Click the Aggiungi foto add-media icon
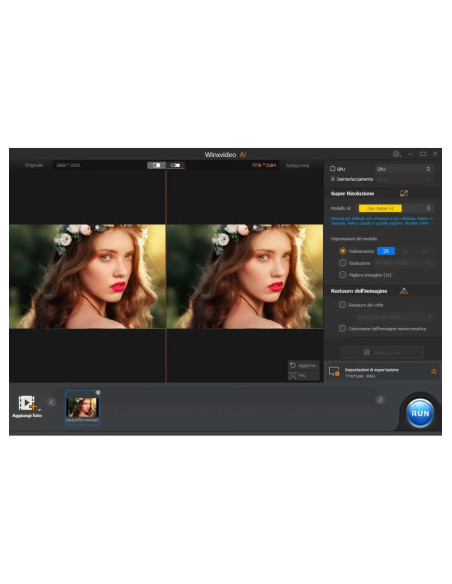The width and height of the screenshot is (452, 584). point(26,403)
